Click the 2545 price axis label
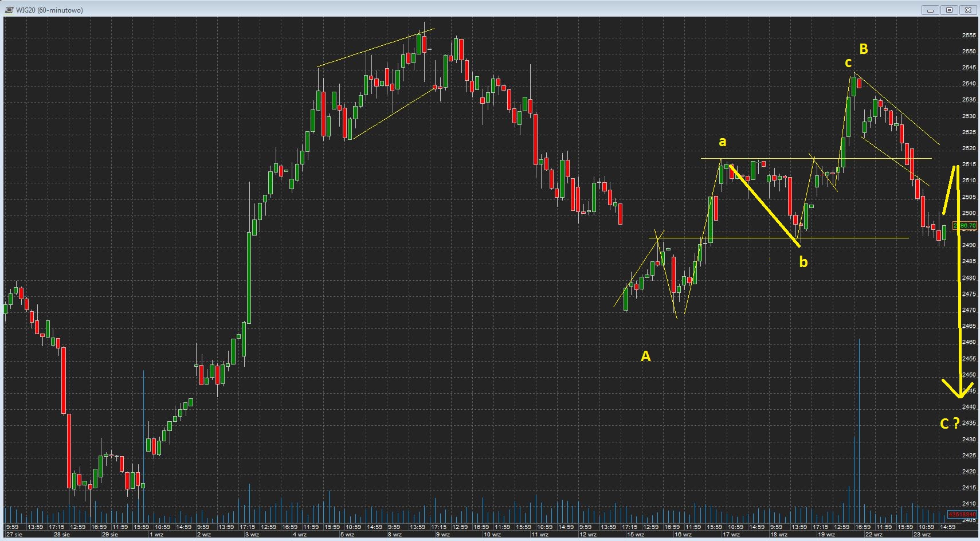Image resolution: width=980 pixels, height=541 pixels. 969,68
